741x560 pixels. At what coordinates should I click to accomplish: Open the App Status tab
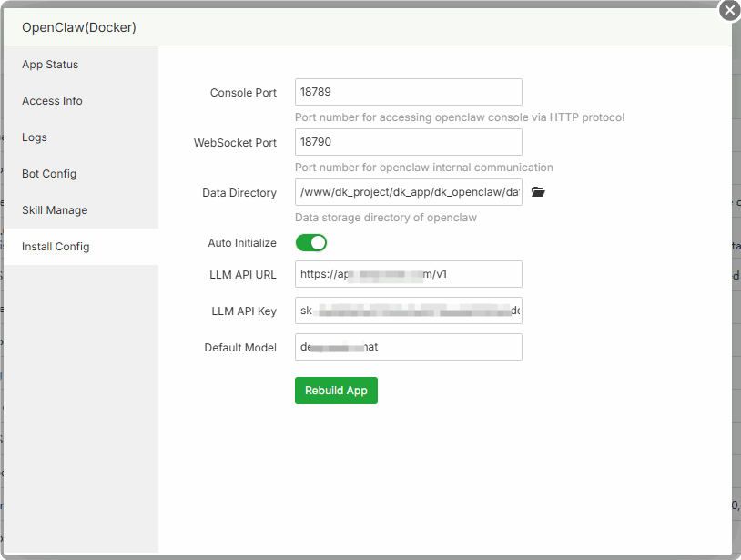[50, 65]
